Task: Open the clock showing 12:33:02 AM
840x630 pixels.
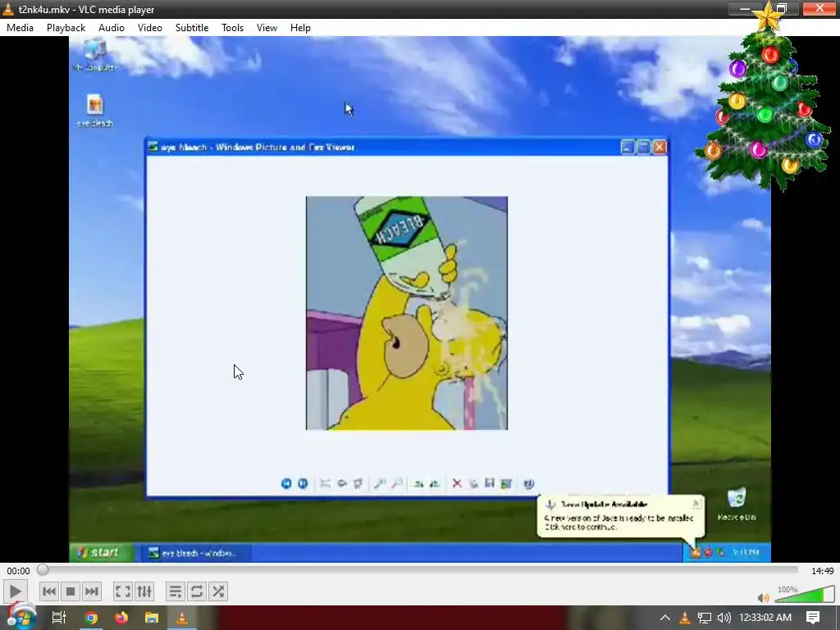Action: click(765, 618)
